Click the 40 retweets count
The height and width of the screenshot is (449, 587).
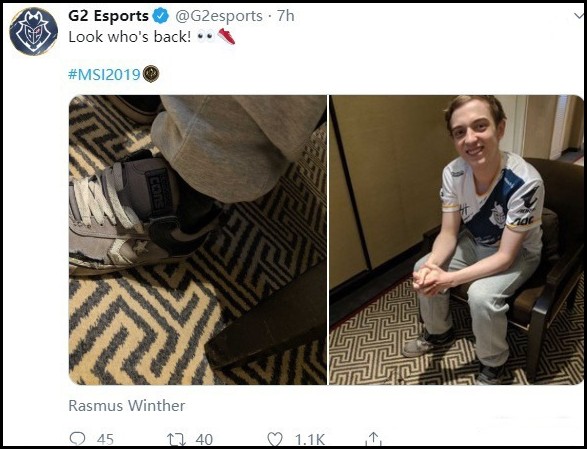tap(204, 439)
